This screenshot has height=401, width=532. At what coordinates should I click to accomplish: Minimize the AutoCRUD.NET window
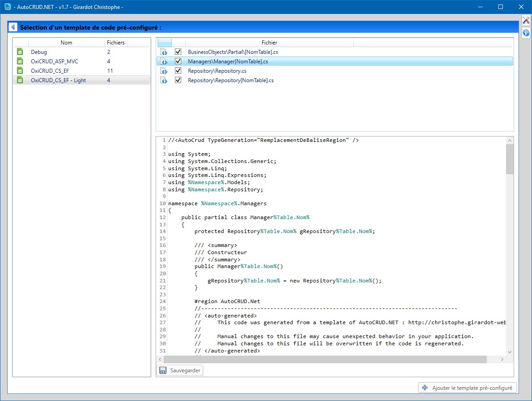click(480, 7)
